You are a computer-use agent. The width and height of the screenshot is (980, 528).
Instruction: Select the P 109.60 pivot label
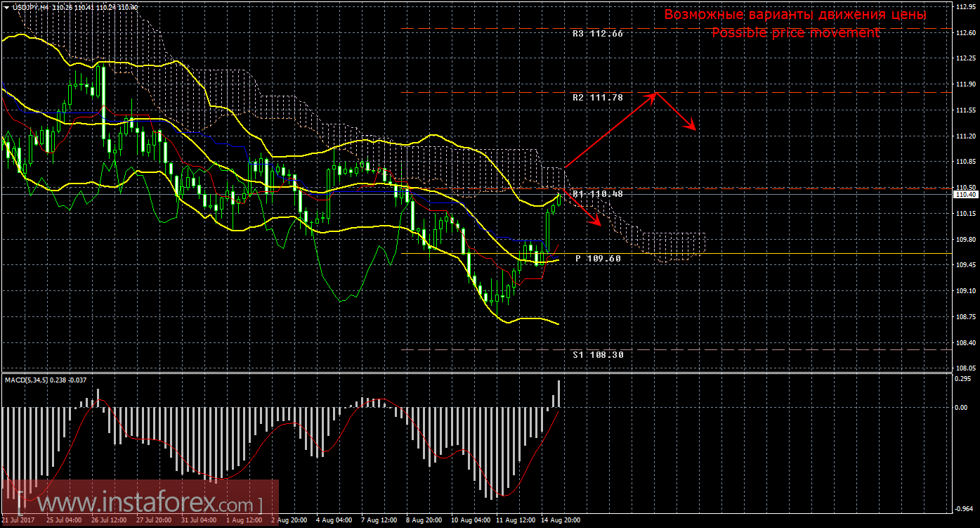click(598, 259)
